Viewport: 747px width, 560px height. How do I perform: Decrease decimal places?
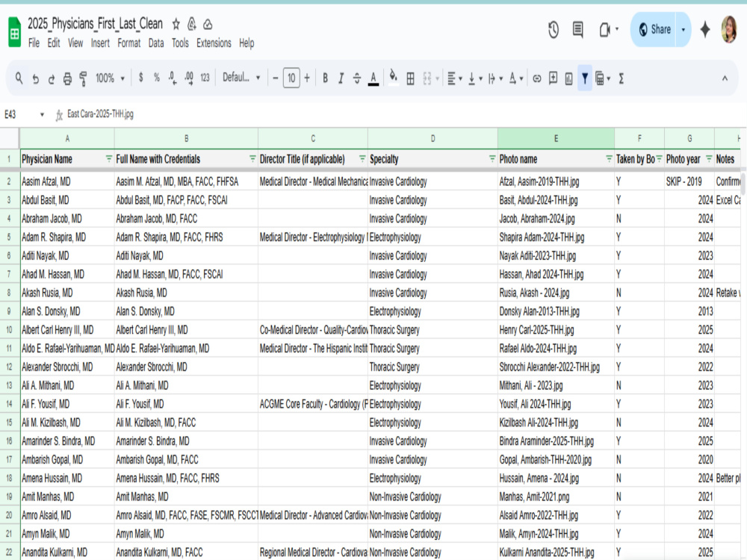tap(173, 78)
